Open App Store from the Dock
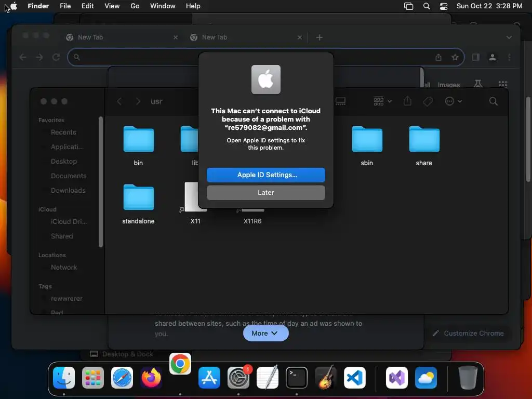532x399 pixels. coord(209,378)
